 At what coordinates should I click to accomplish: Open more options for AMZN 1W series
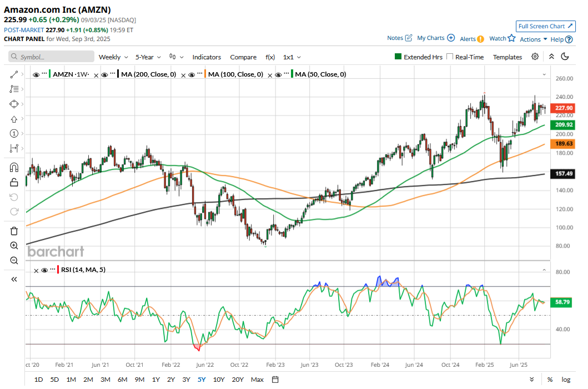[44, 73]
